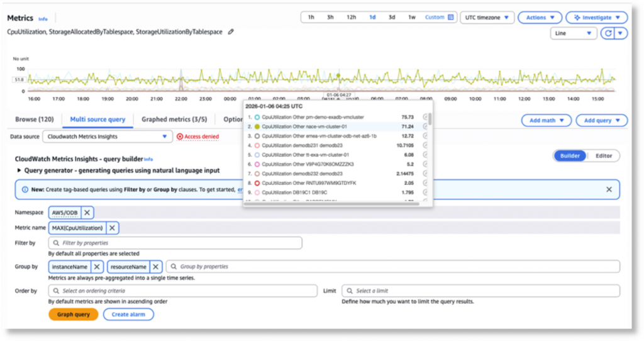The height and width of the screenshot is (341, 644).
Task: Click the Select a limit field
Action: (481, 291)
